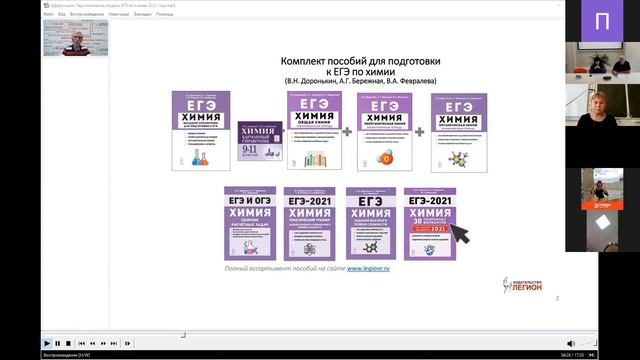This screenshot has width=640, height=360.
Task: Open the Файл menu
Action: click(x=49, y=14)
